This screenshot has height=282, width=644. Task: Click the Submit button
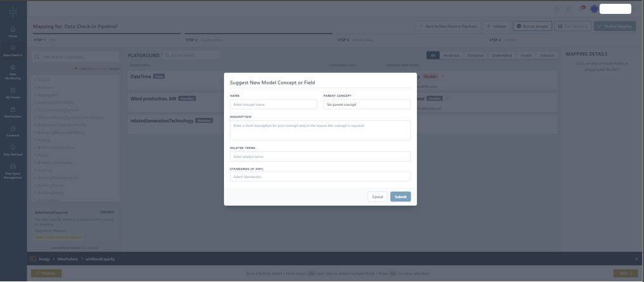click(x=400, y=196)
